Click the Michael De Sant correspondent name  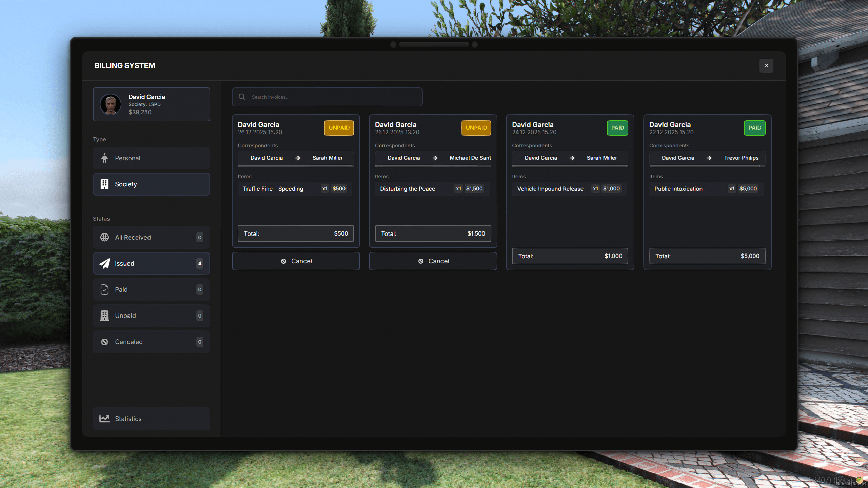470,158
